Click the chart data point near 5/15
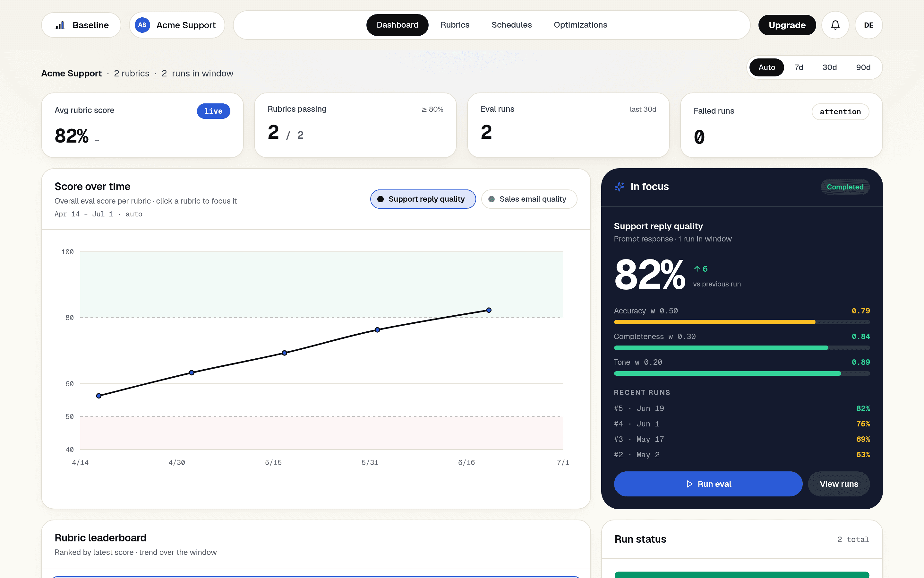Screen dimensions: 924x578 (285, 353)
